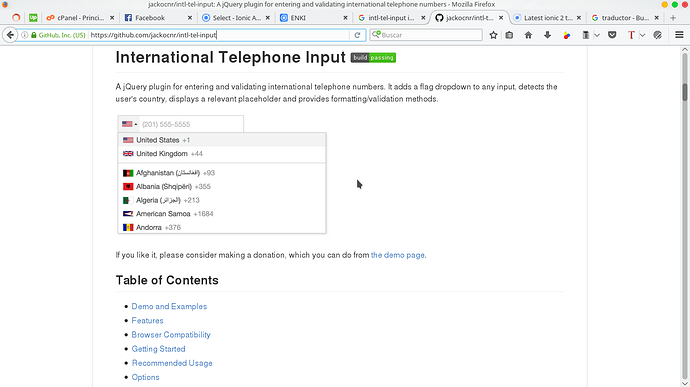Select Algeria +213 in list
This screenshot has height=387, width=690.
tap(222, 200)
